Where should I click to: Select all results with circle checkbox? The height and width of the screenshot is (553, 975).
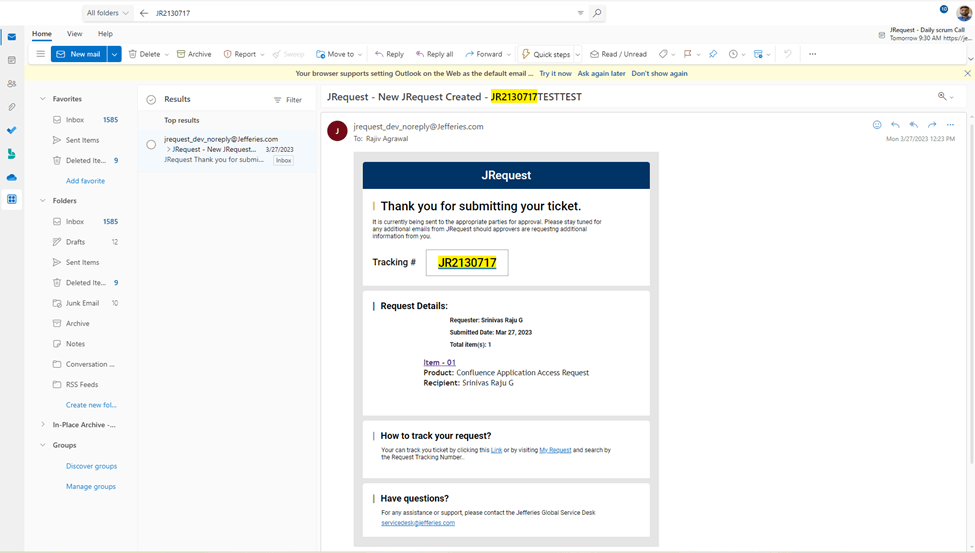pos(151,100)
